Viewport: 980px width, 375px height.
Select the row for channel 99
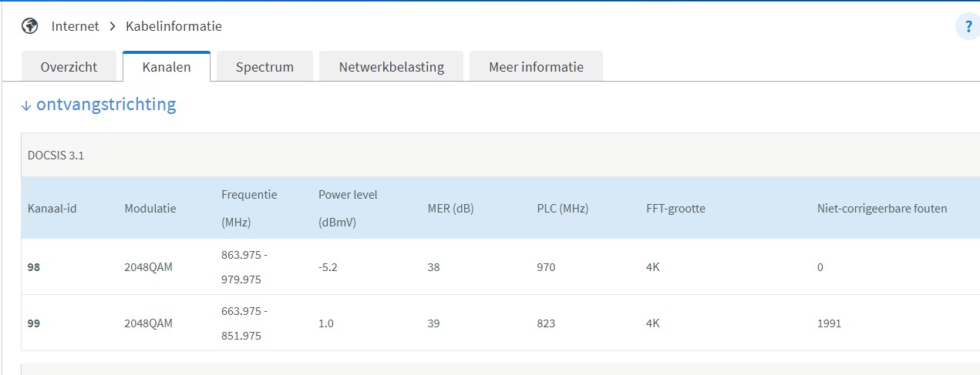pos(500,323)
